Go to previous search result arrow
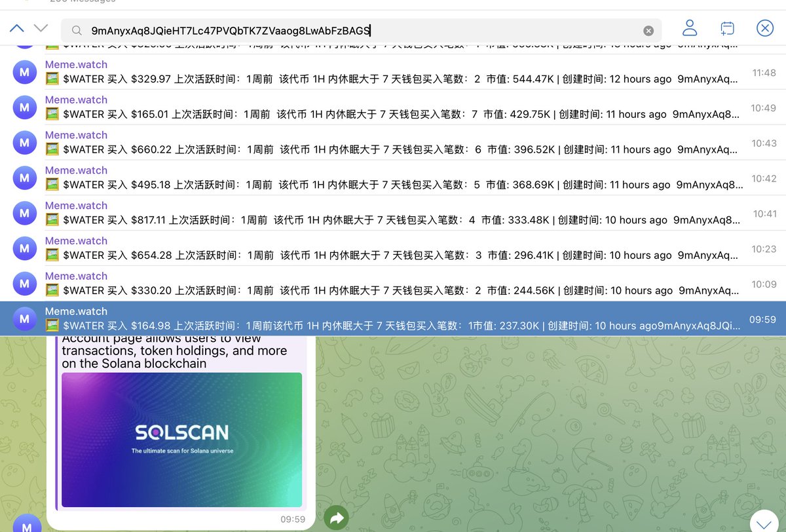 (17, 28)
